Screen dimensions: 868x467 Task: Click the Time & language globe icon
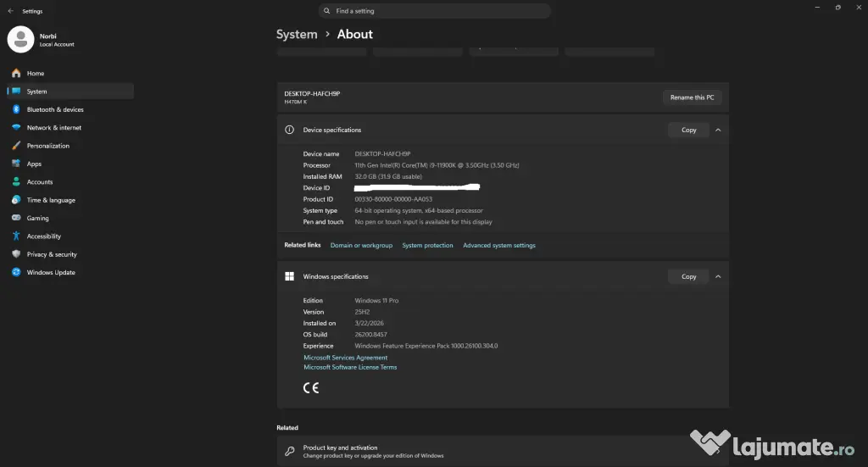[16, 200]
